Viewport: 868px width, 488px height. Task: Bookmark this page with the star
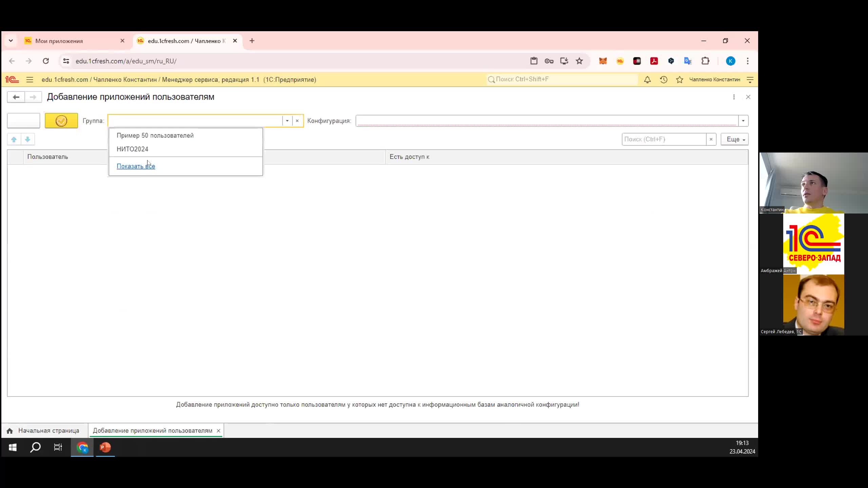(x=579, y=61)
